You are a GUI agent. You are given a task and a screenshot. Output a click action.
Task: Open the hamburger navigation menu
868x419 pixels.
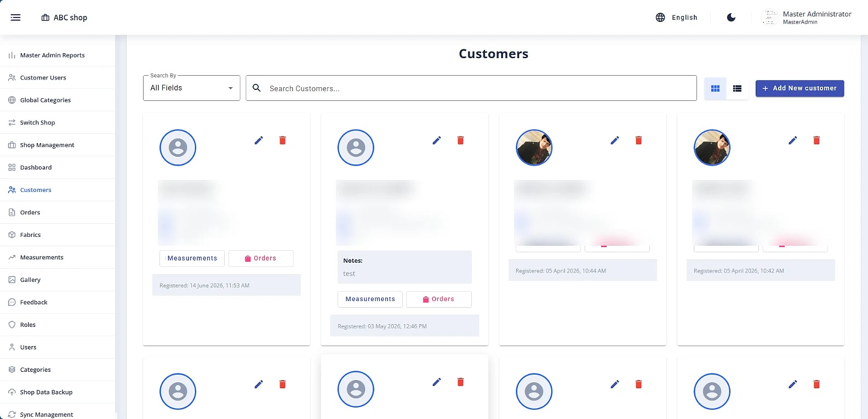click(15, 18)
